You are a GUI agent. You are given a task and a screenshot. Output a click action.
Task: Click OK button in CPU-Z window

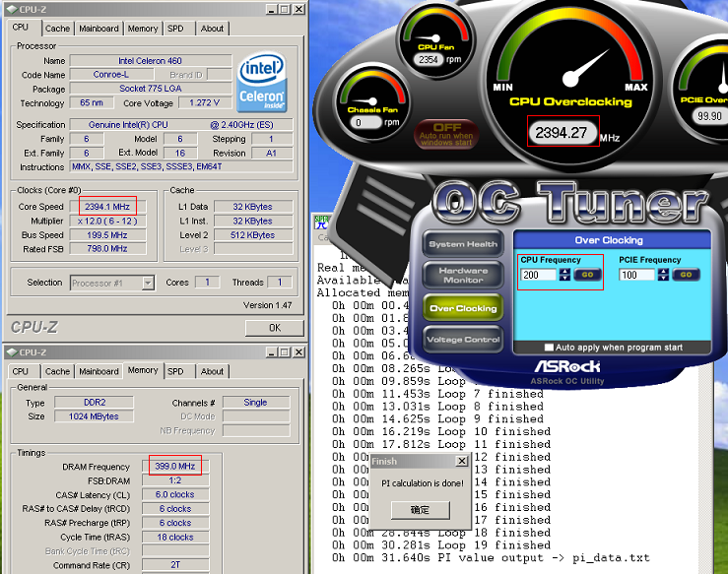275,328
